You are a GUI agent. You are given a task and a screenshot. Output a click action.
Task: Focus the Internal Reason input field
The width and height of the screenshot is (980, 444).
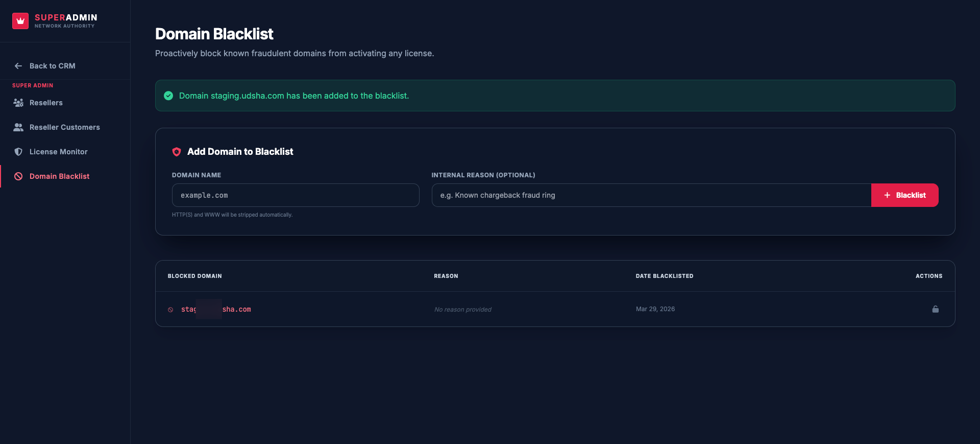click(651, 195)
